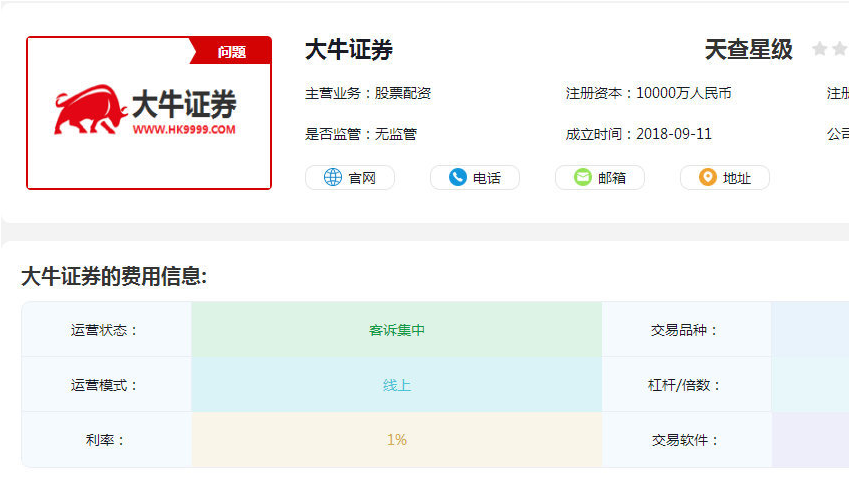Click the green mail envelope icon
Image resolution: width=861 pixels, height=477 pixels.
coord(583,177)
